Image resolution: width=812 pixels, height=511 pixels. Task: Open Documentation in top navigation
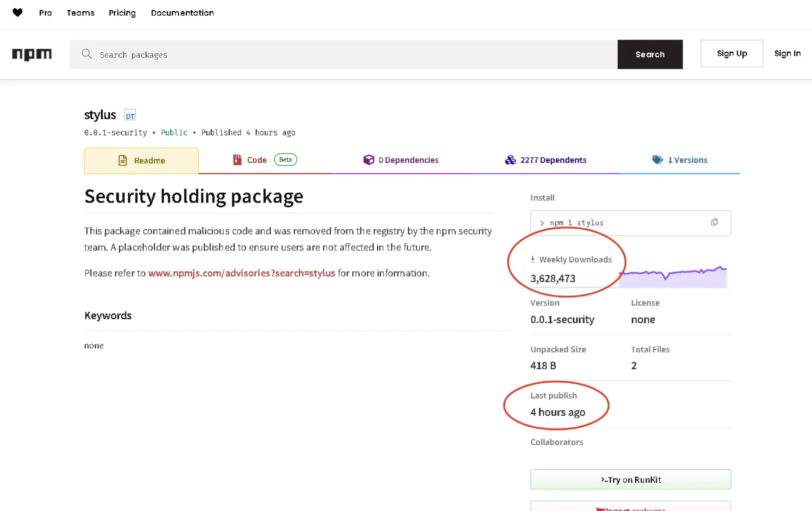[x=182, y=13]
